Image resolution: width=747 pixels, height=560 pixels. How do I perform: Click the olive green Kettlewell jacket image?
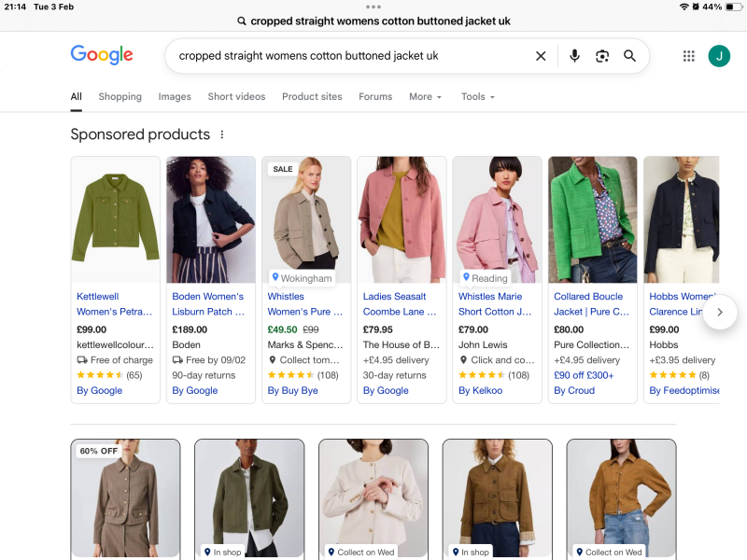coord(115,219)
